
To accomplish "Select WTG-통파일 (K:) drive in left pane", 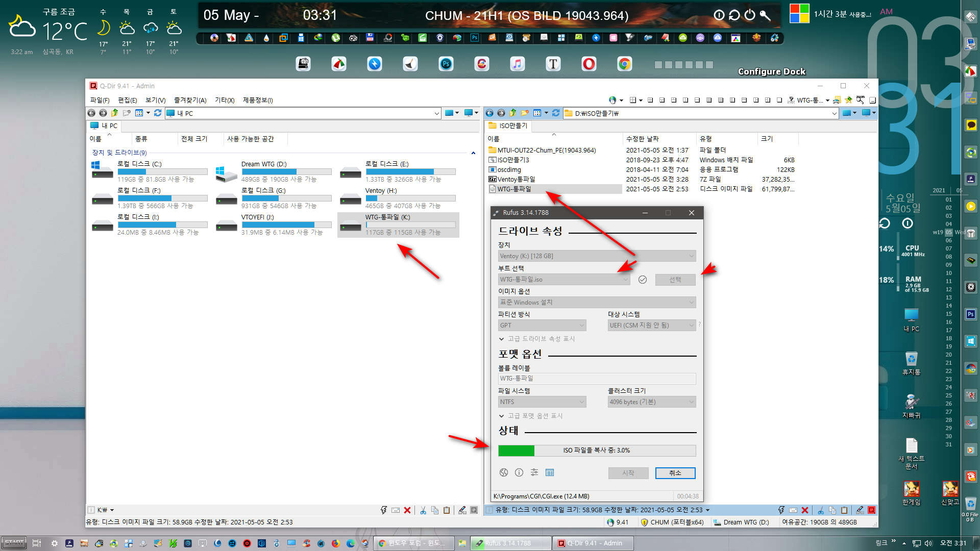I will click(x=399, y=224).
